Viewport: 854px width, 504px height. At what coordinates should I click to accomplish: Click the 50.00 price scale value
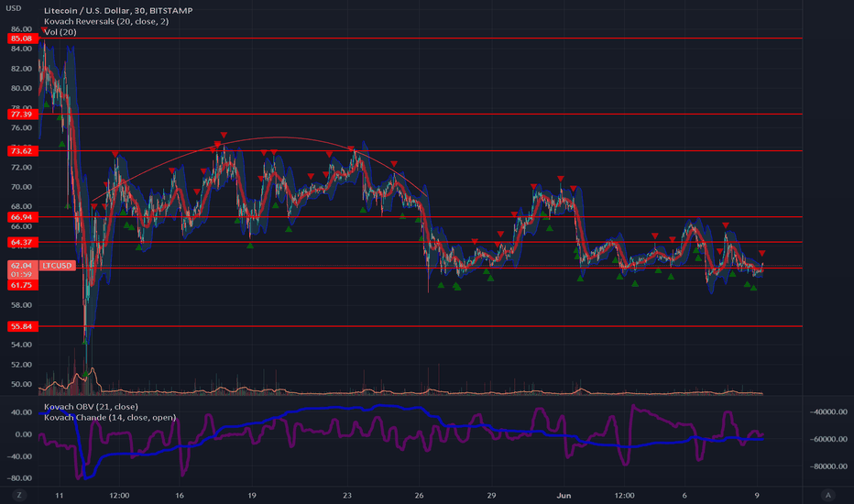pyautogui.click(x=21, y=384)
